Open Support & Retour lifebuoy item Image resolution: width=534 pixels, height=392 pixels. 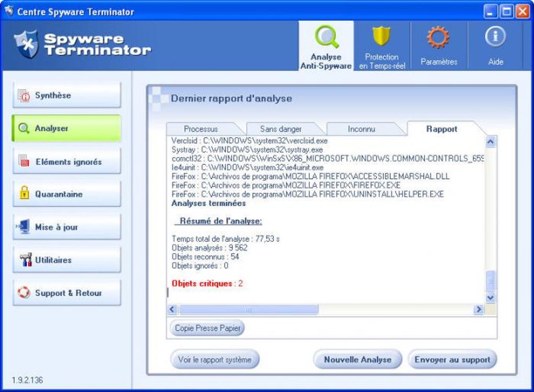coord(67,293)
